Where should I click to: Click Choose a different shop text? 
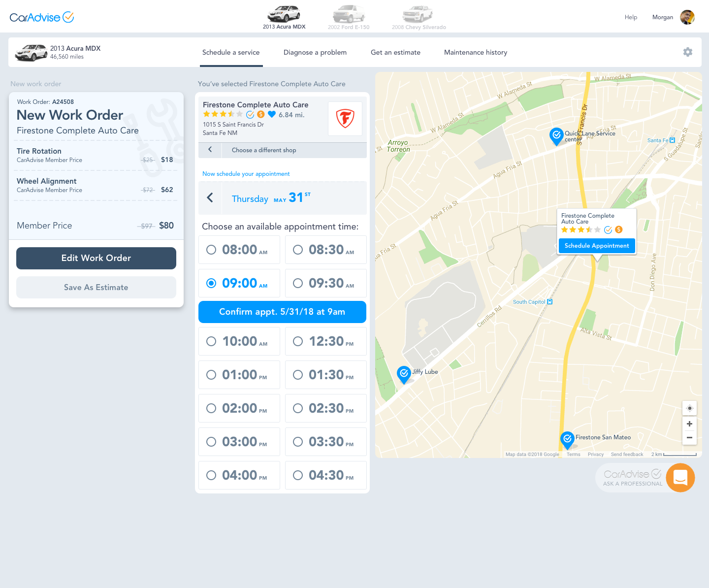pos(264,150)
